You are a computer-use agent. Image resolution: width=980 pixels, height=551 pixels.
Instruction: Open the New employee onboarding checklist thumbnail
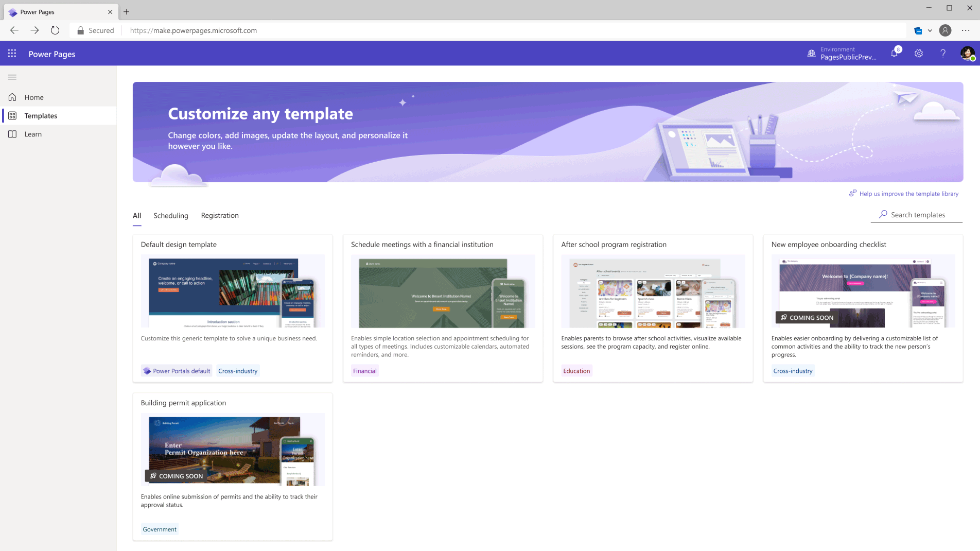(863, 291)
